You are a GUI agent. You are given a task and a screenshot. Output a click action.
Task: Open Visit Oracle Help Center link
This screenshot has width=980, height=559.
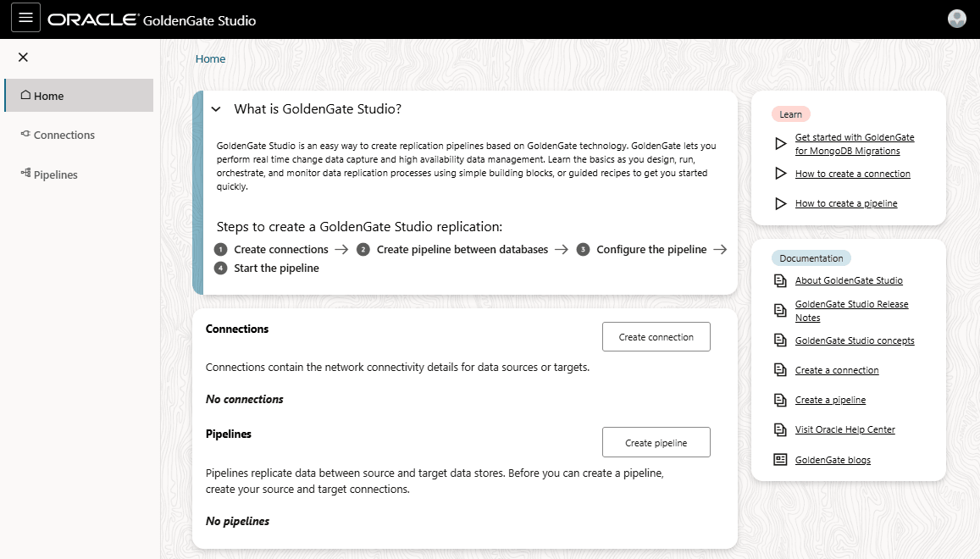(845, 429)
